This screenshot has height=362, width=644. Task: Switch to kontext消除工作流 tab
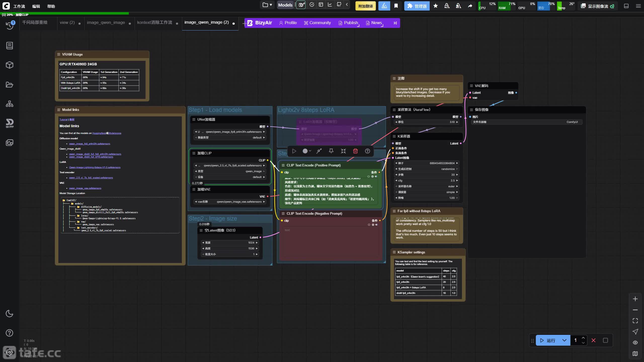pyautogui.click(x=154, y=22)
